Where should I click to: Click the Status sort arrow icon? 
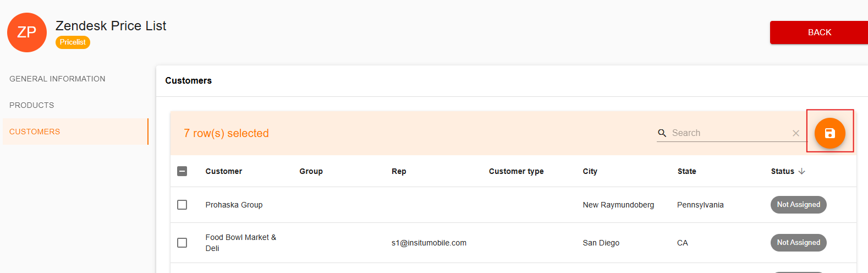tap(802, 171)
